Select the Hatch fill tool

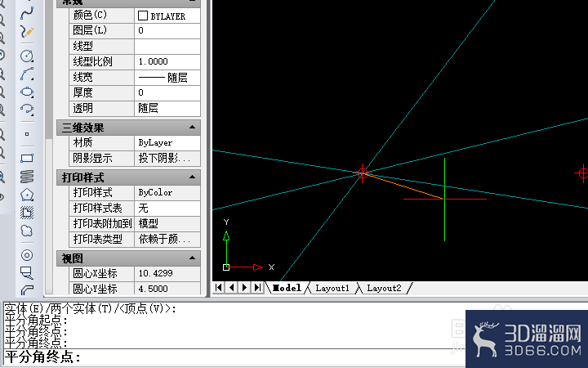tap(27, 213)
